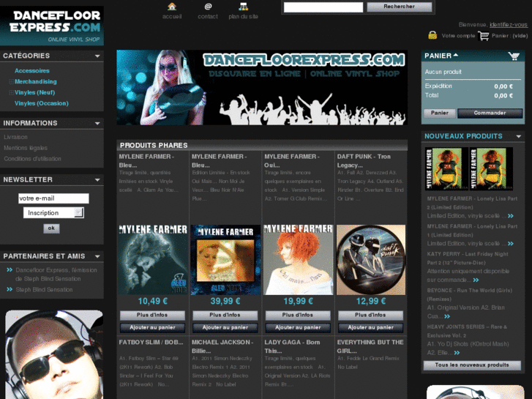Open MICHAEL JACKSON - Billie... product title

(222, 347)
